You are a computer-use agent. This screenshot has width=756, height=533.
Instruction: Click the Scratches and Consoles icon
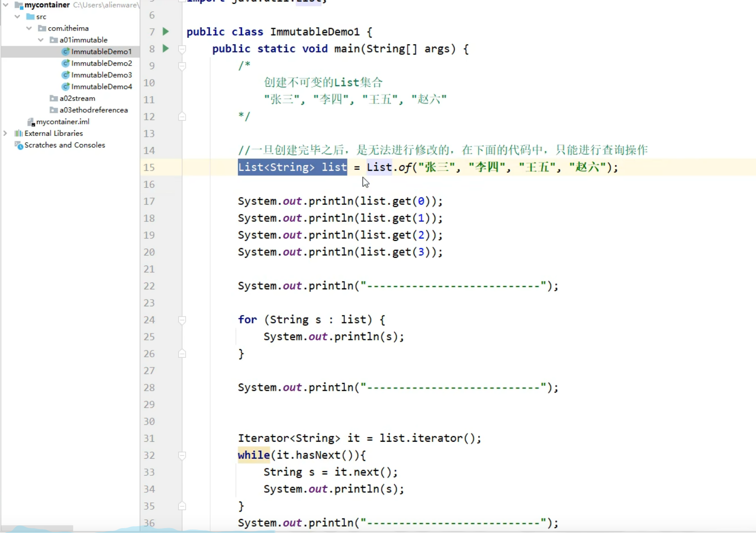click(18, 145)
